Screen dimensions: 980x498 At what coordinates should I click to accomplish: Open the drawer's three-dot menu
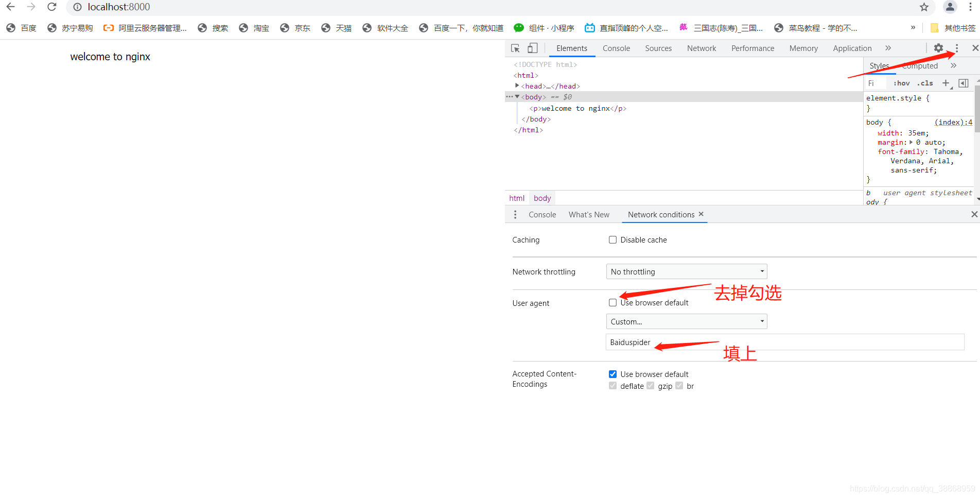click(x=515, y=215)
